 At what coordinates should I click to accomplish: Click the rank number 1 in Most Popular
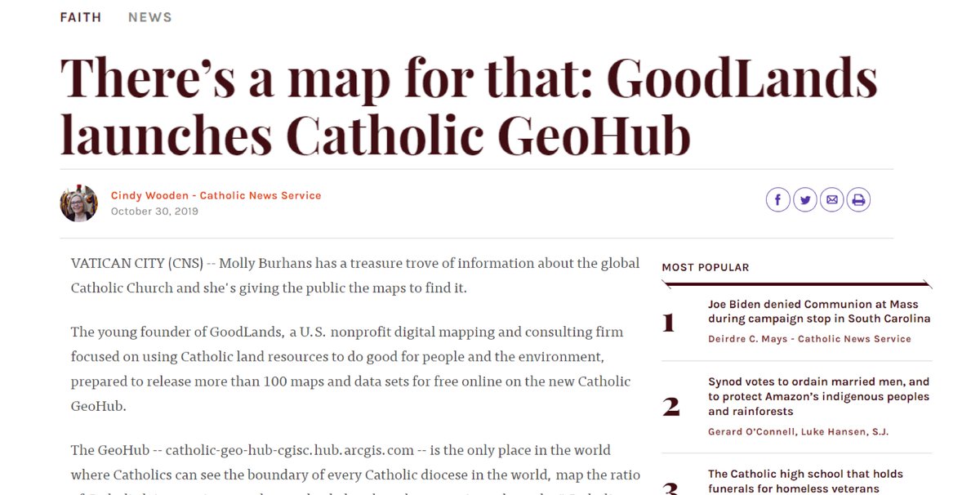tap(669, 323)
